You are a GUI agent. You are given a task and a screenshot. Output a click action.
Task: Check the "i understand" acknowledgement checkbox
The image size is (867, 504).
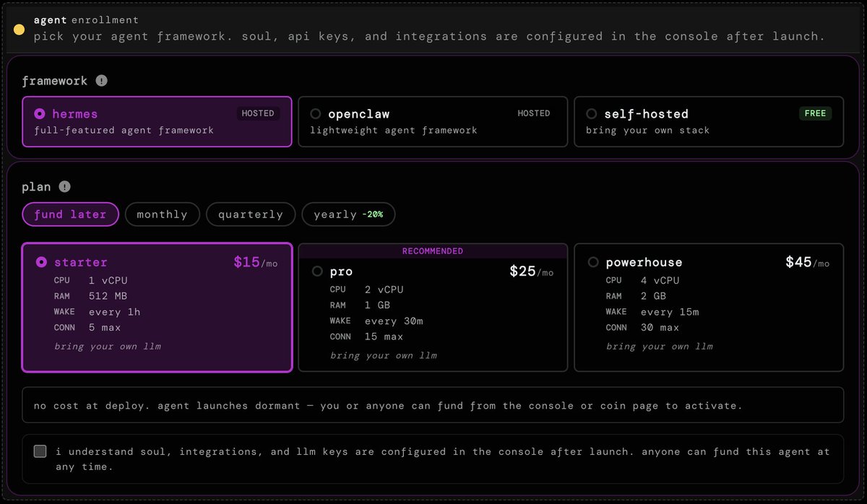click(40, 451)
